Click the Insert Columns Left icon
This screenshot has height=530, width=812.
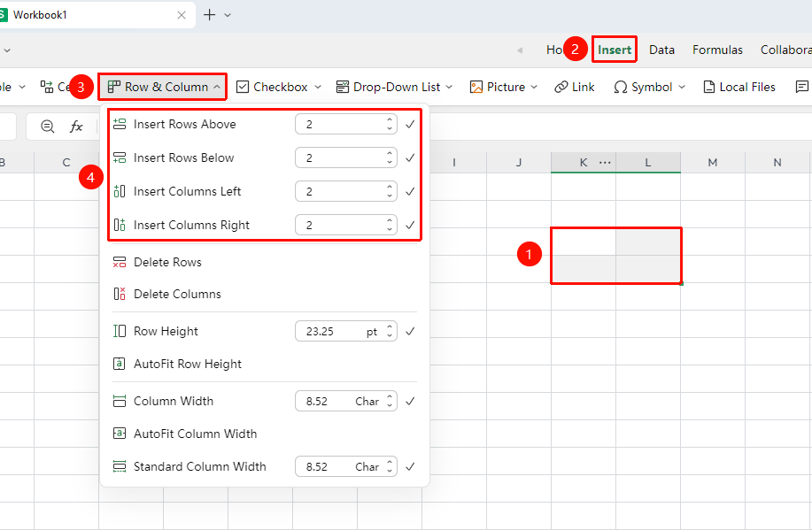(x=120, y=191)
